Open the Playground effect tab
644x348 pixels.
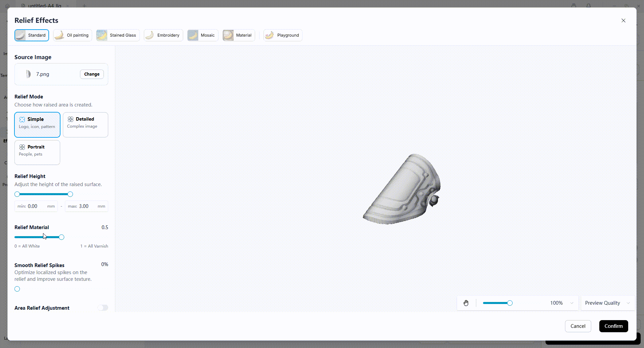click(x=283, y=35)
